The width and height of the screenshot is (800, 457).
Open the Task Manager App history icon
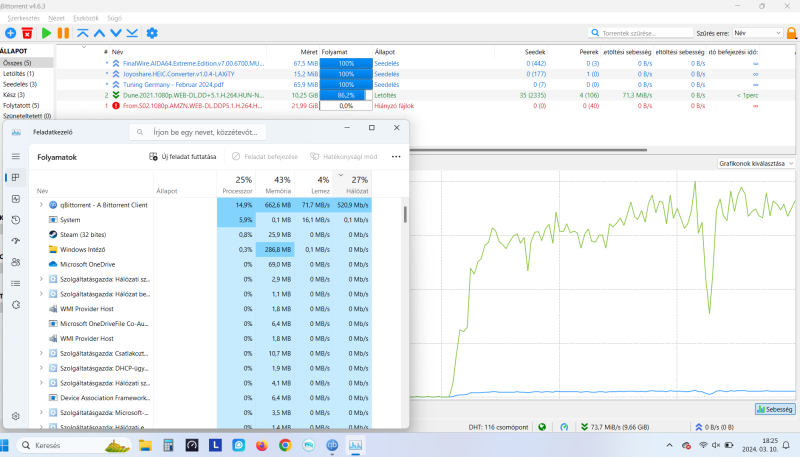(16, 220)
